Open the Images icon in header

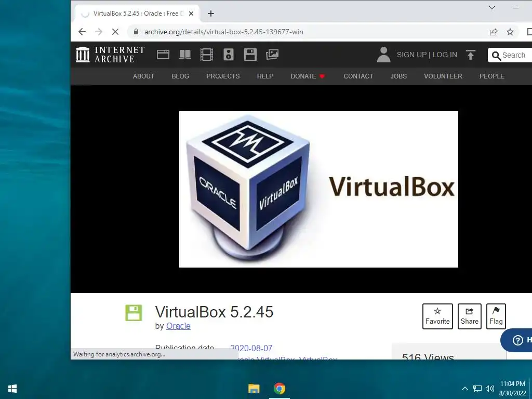tap(272, 55)
